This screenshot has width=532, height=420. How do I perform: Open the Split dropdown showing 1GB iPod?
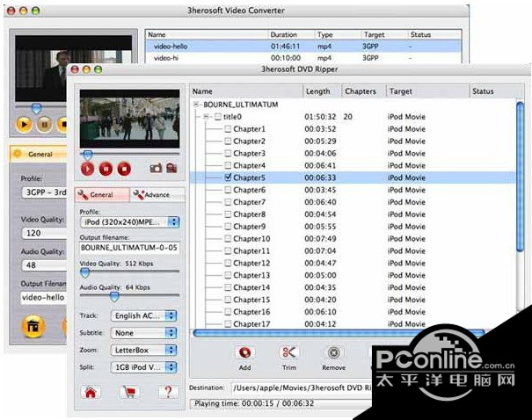tap(144, 367)
